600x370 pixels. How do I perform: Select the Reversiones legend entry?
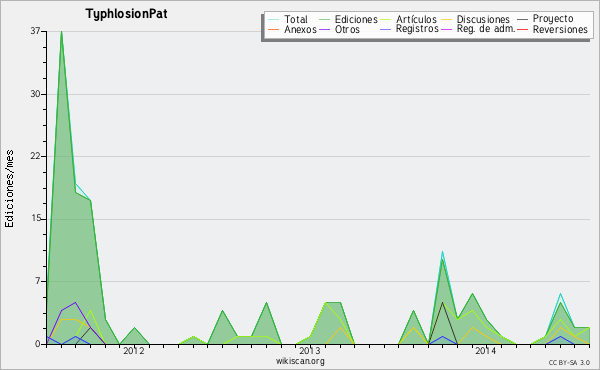[x=552, y=29]
